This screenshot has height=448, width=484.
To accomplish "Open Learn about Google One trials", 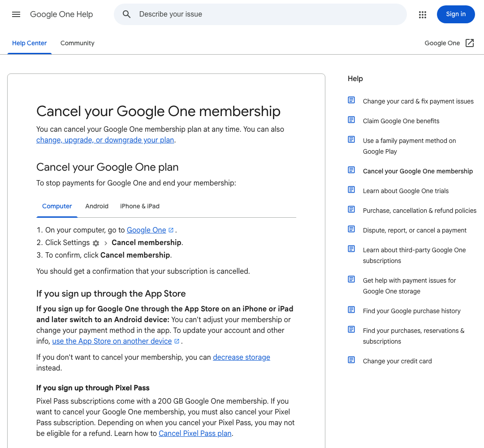I will pos(406,191).
